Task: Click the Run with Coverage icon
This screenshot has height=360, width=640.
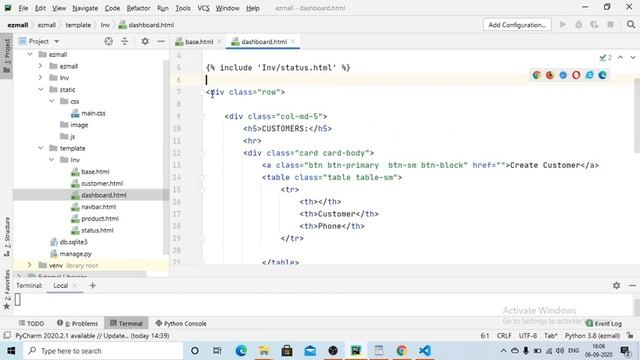Action: [594, 24]
